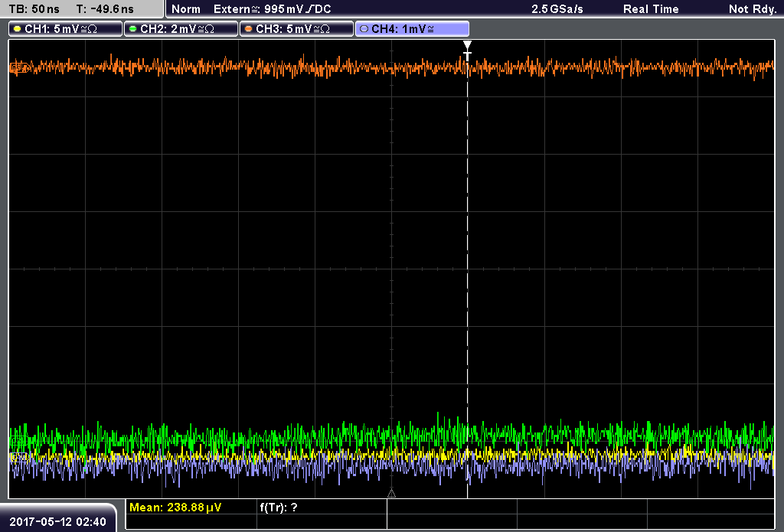Select the CH3 5 mV channel tab
The image size is (784, 532).
pos(296,29)
